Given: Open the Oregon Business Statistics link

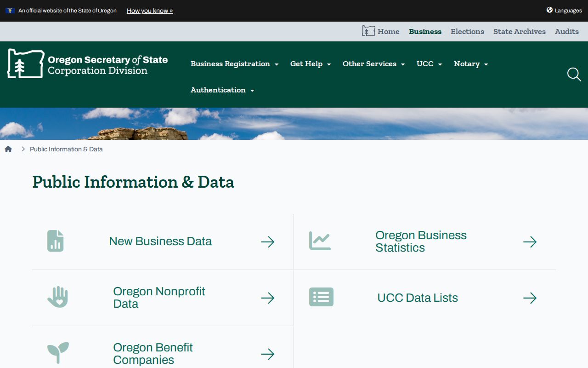Looking at the screenshot, I should (x=421, y=241).
